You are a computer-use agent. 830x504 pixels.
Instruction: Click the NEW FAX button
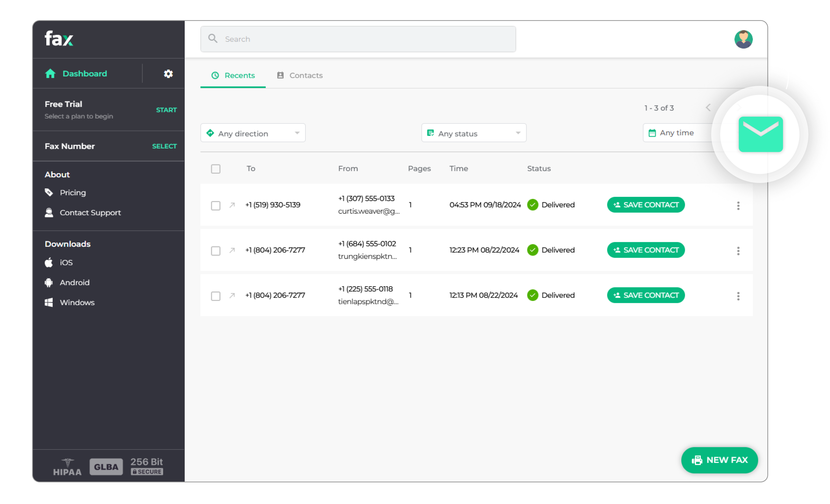click(719, 460)
